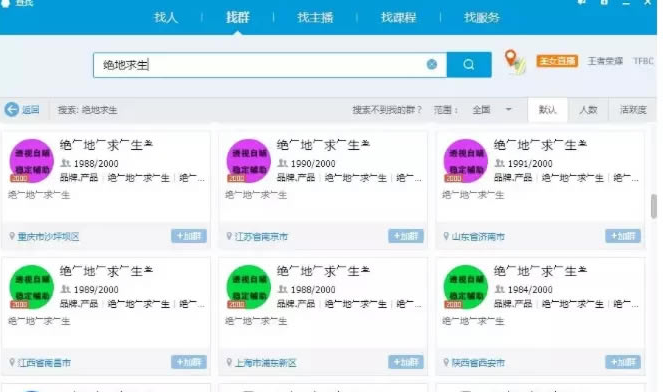667x392 pixels.
Task: Join the 重庆市沙坪坝区 group with +加群
Action: point(189,236)
